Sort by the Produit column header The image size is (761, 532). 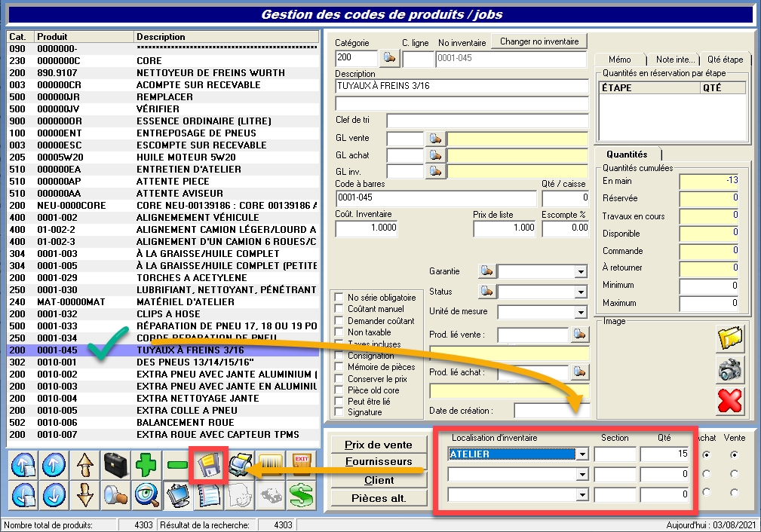click(84, 37)
